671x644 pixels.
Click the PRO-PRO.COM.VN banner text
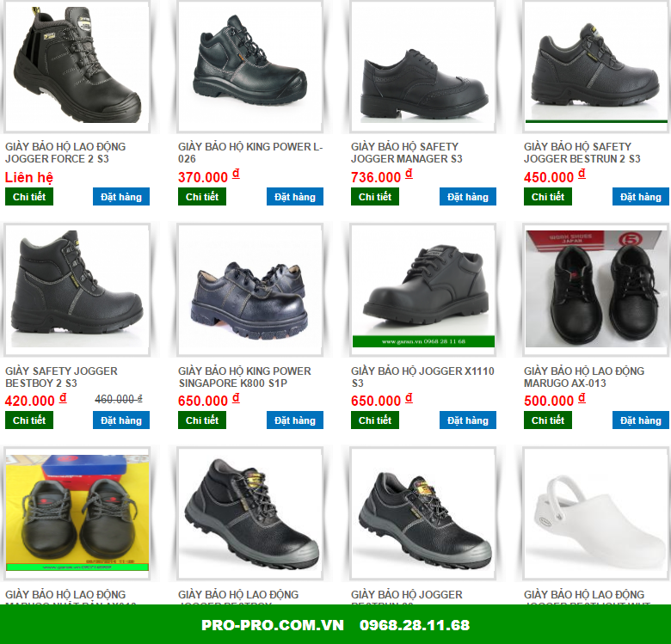[273, 625]
